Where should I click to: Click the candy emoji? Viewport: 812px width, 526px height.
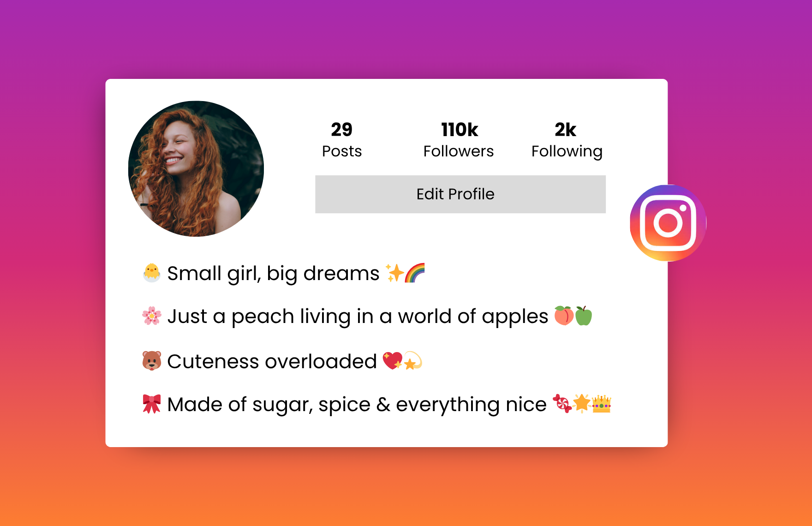tap(562, 404)
